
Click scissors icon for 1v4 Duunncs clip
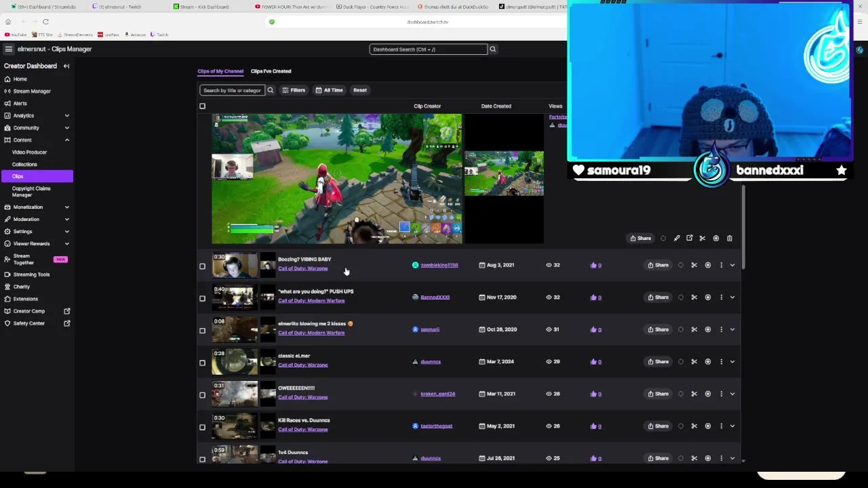694,458
